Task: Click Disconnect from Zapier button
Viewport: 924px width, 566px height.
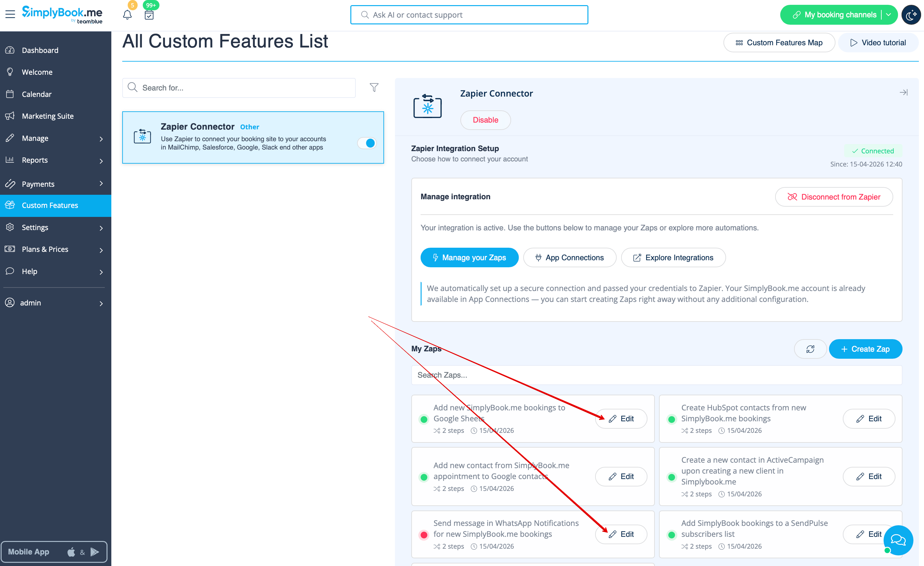Action: tap(834, 197)
